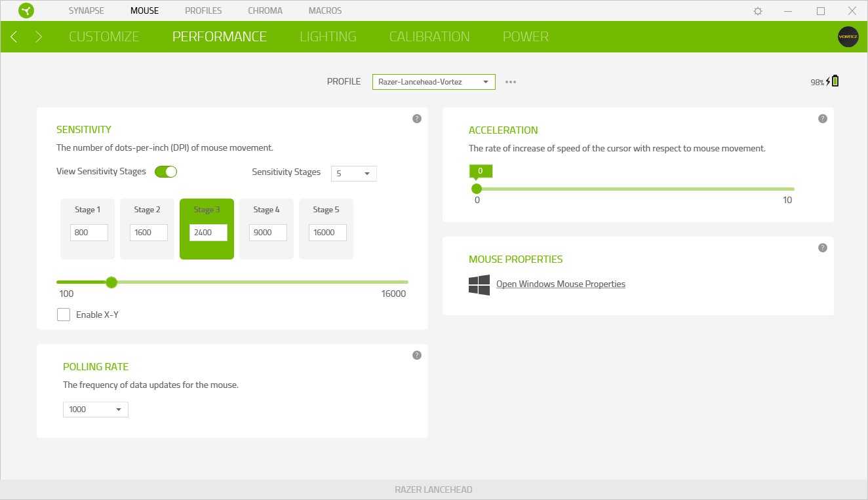This screenshot has height=500, width=868.
Task: Open Mouse Properties help question mark
Action: click(x=823, y=248)
